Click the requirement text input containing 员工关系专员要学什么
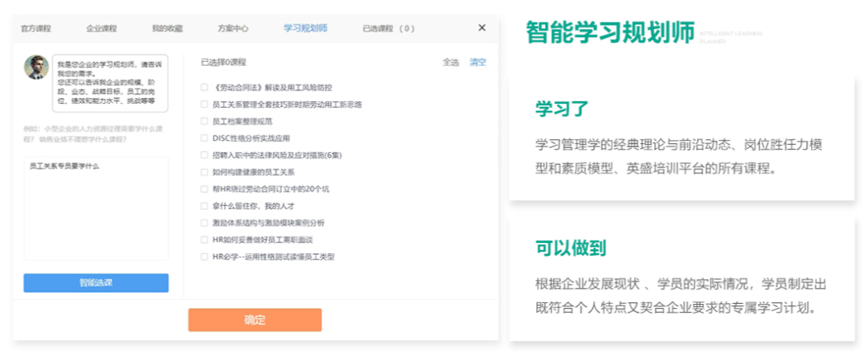This screenshot has width=868, height=353. click(96, 209)
